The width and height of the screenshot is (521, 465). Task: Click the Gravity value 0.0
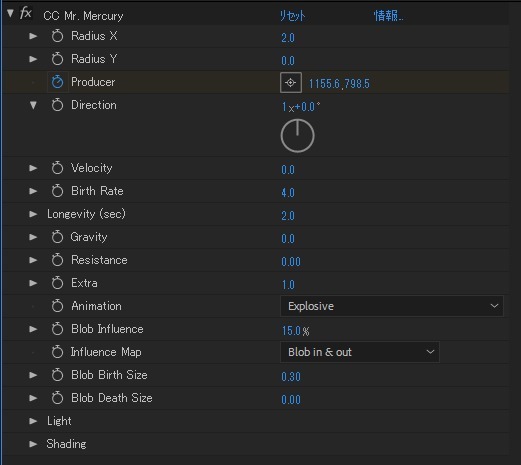tap(288, 239)
